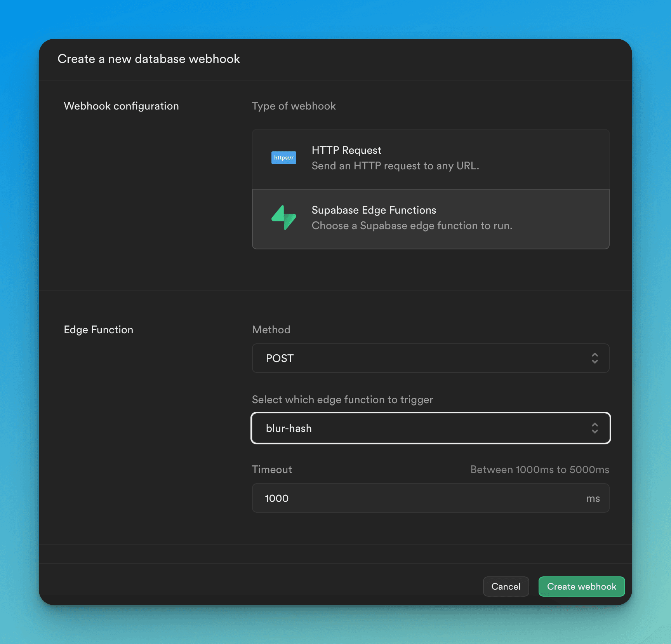The width and height of the screenshot is (671, 644).
Task: Click the https:// blue icon
Action: coord(283,158)
